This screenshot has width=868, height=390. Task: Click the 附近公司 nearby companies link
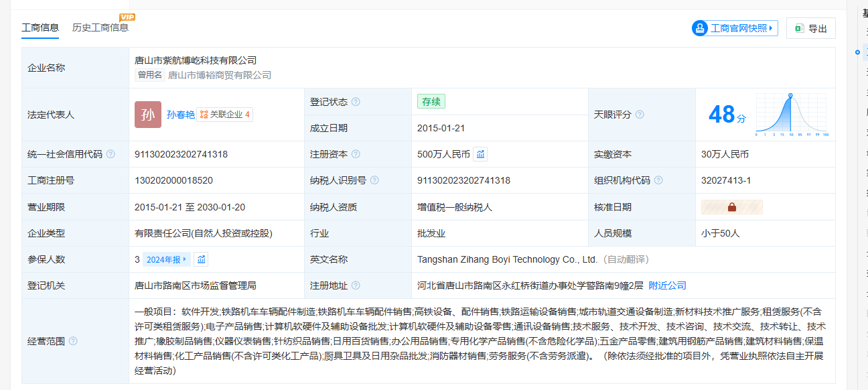coord(667,285)
